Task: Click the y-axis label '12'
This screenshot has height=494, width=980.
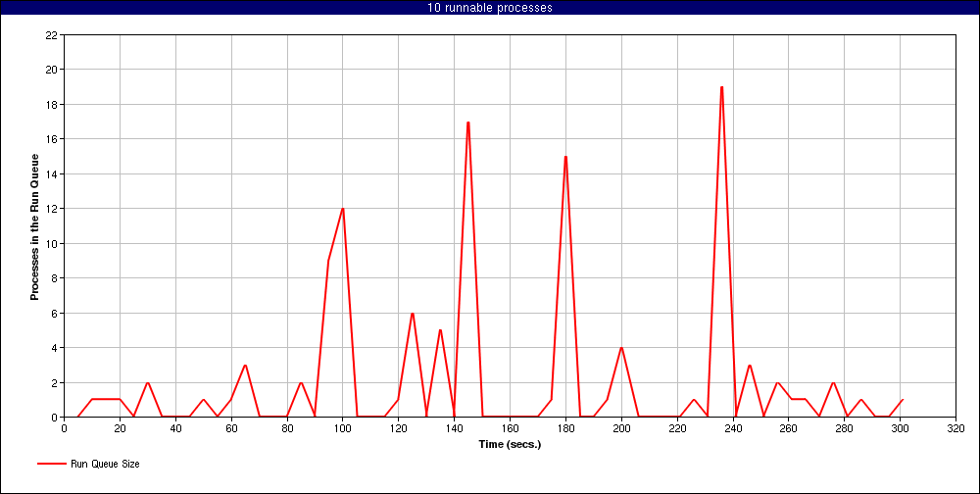Action: click(x=52, y=209)
